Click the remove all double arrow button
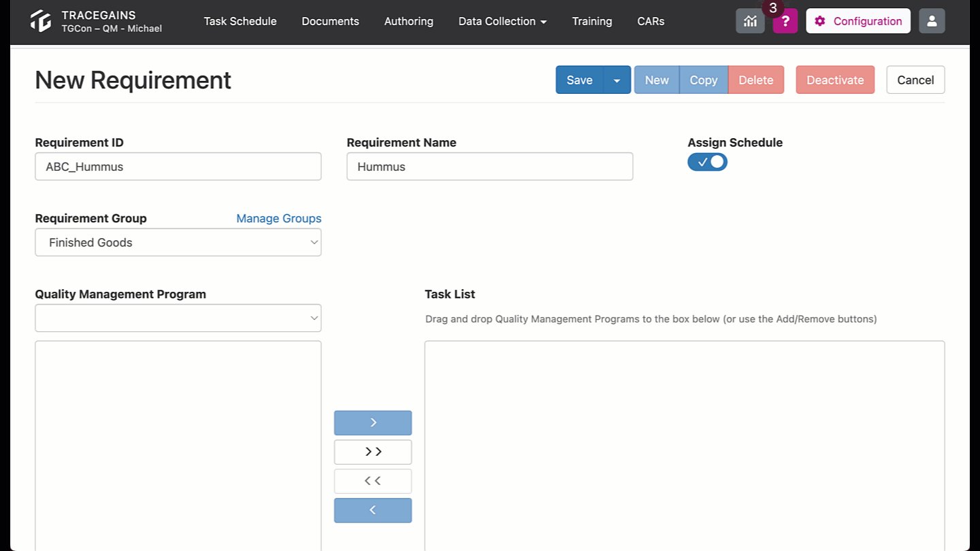 point(373,481)
